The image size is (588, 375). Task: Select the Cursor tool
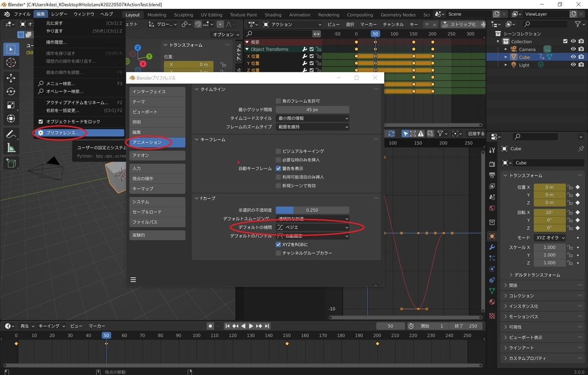(11, 63)
